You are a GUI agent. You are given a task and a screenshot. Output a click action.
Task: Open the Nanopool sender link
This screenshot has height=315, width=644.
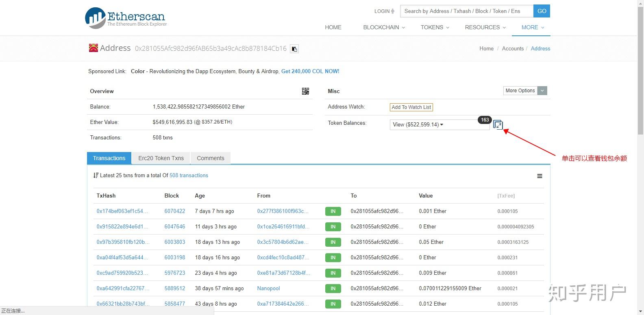[x=268, y=288]
